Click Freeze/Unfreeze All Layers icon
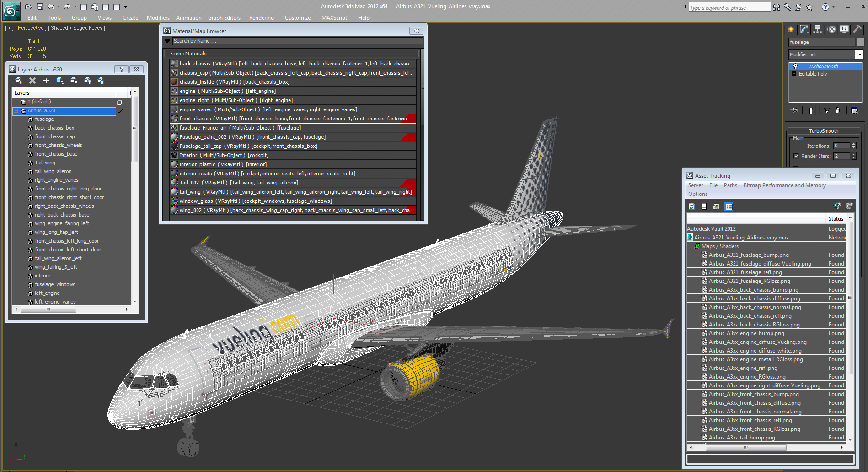 [101, 81]
